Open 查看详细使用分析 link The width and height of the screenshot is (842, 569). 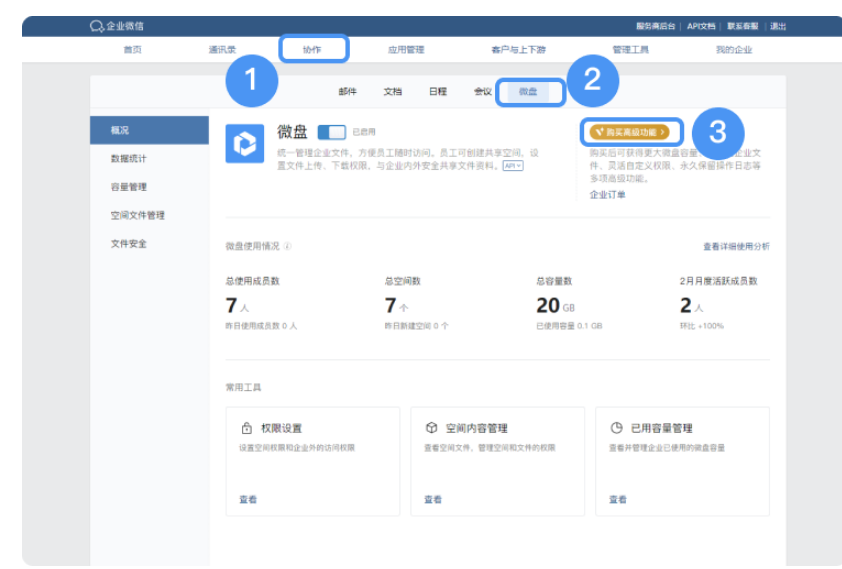click(736, 246)
